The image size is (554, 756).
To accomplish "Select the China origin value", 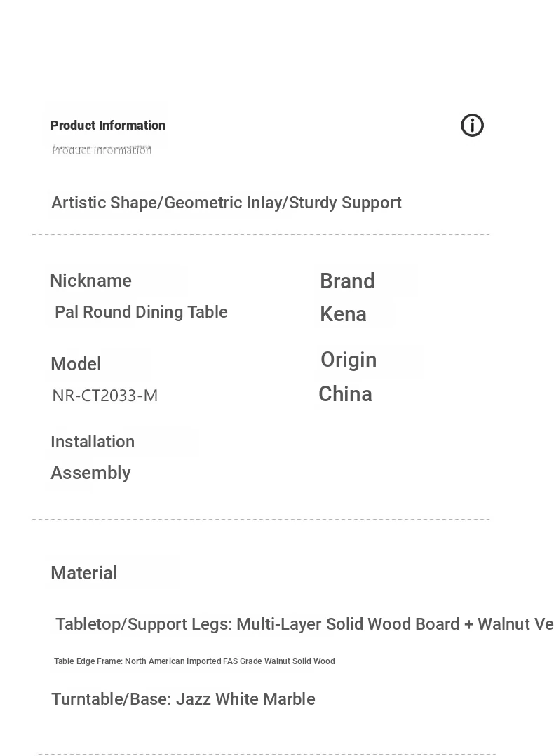I will (x=345, y=394).
